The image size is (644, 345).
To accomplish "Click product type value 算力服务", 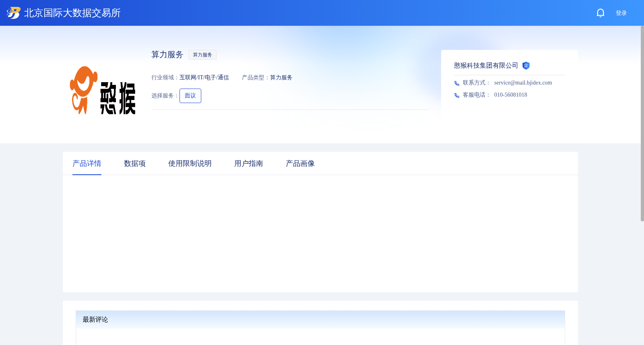I will 281,78.
